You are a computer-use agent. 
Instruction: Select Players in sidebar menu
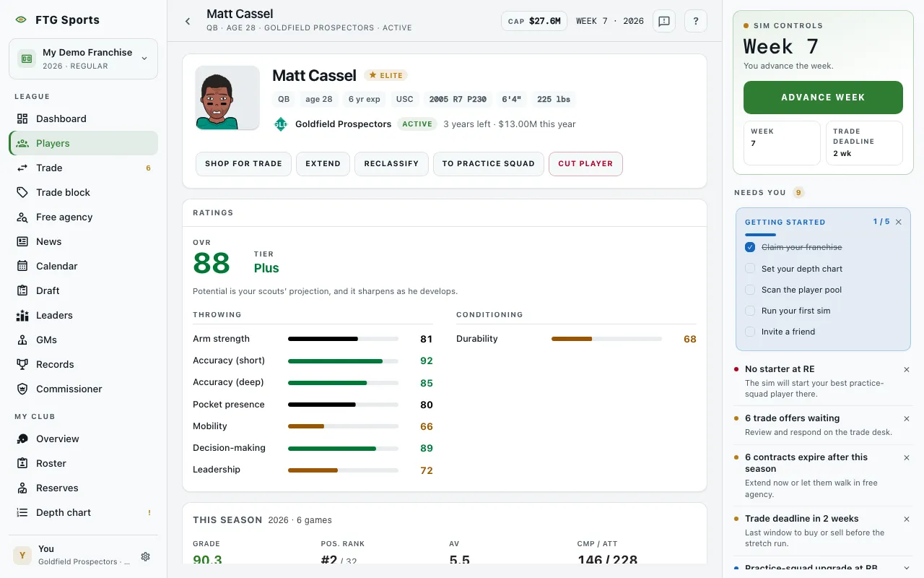click(x=83, y=143)
